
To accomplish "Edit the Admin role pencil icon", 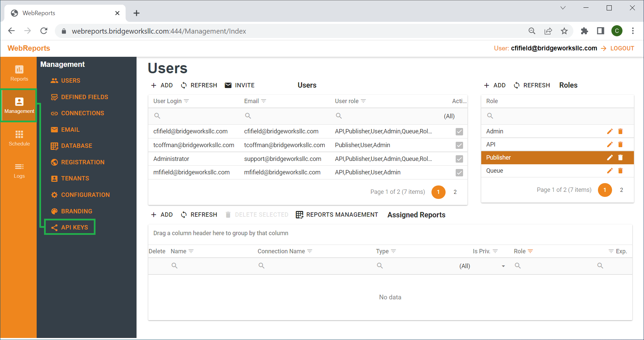I will (610, 131).
